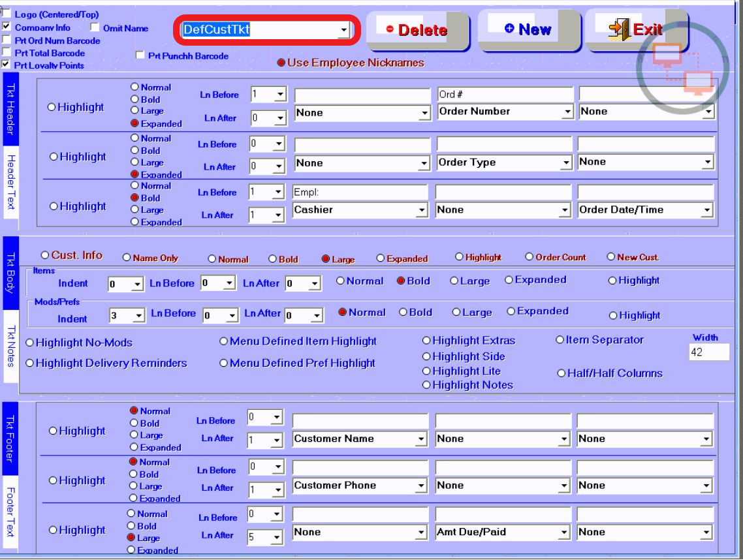
Task: Open the Customer Phone field dropdown
Action: pyautogui.click(x=420, y=486)
